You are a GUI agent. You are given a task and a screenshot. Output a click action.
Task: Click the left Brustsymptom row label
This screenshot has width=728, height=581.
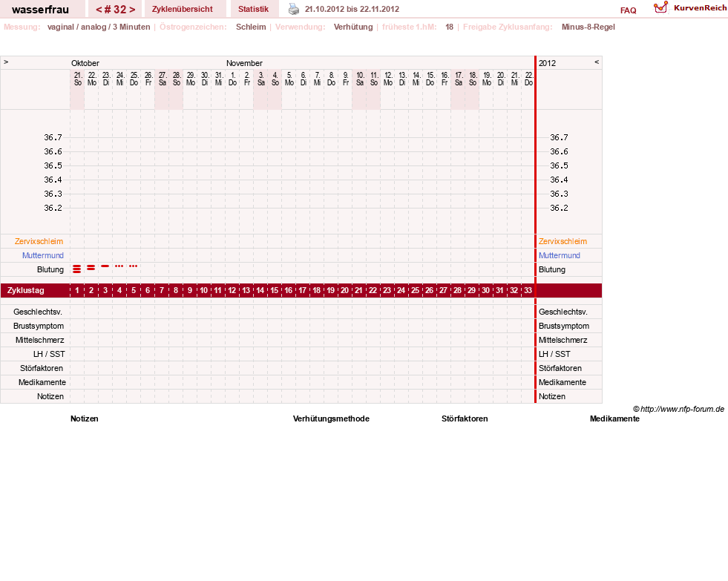[39, 326]
